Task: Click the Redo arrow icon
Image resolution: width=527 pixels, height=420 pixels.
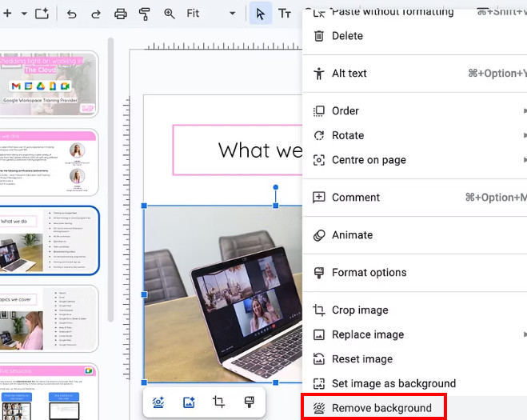Action: coord(96,14)
